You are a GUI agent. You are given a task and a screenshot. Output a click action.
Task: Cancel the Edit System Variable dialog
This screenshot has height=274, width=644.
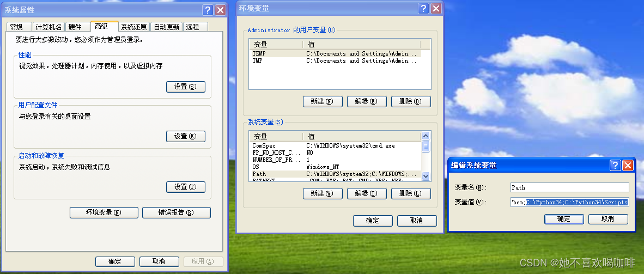click(x=608, y=219)
